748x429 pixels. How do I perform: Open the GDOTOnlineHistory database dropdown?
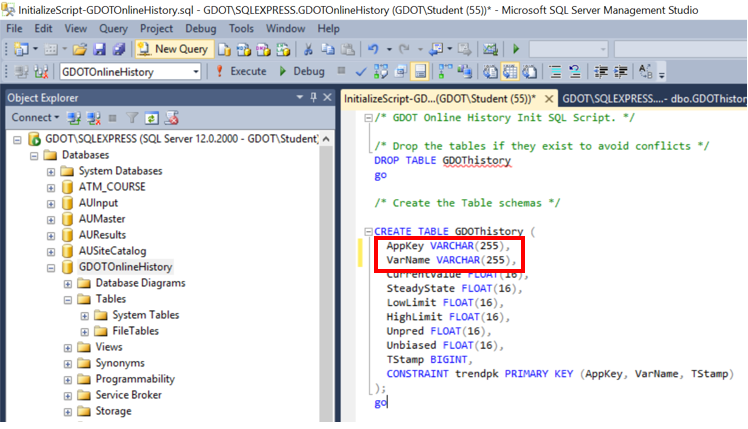[196, 72]
